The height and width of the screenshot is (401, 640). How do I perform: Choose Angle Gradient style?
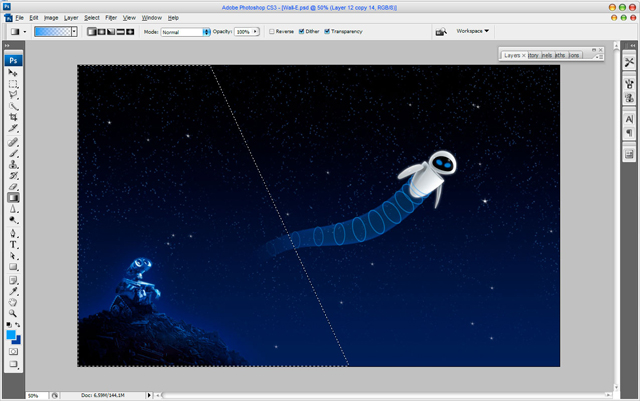point(111,32)
